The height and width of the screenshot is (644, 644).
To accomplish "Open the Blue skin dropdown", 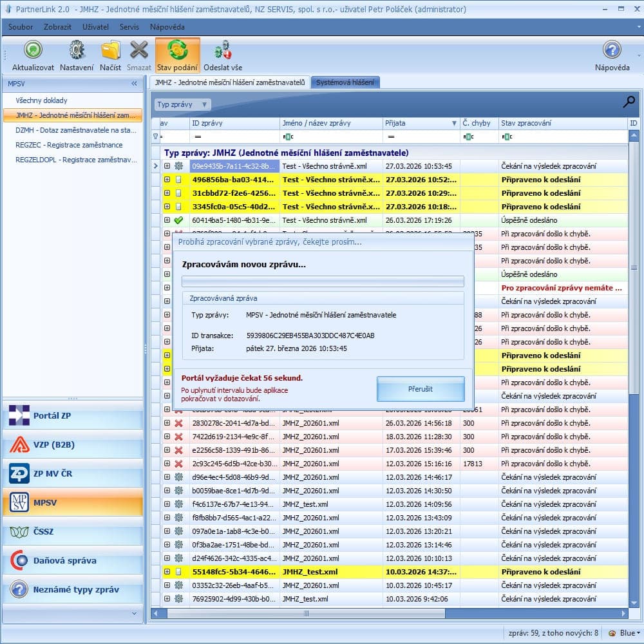I will pos(624,633).
